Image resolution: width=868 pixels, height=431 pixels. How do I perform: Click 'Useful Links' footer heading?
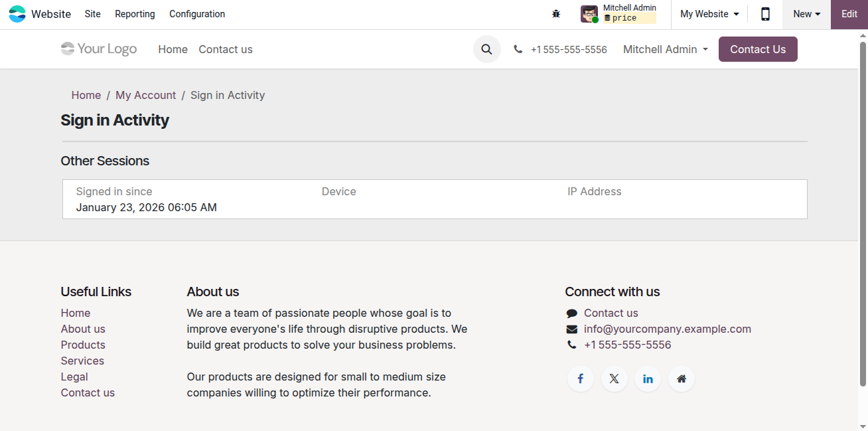pos(96,292)
